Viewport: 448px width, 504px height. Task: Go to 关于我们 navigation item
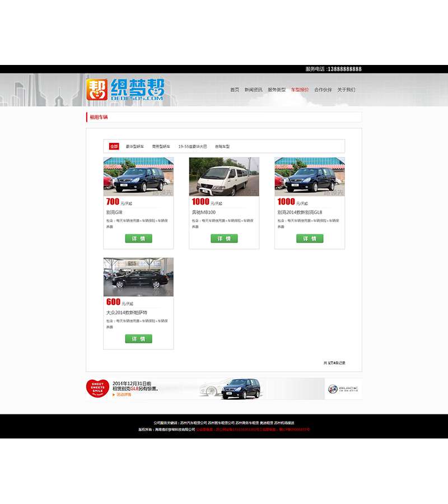point(347,90)
